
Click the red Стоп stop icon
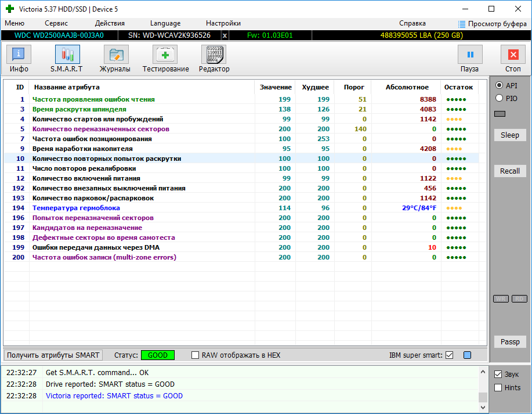click(x=513, y=55)
